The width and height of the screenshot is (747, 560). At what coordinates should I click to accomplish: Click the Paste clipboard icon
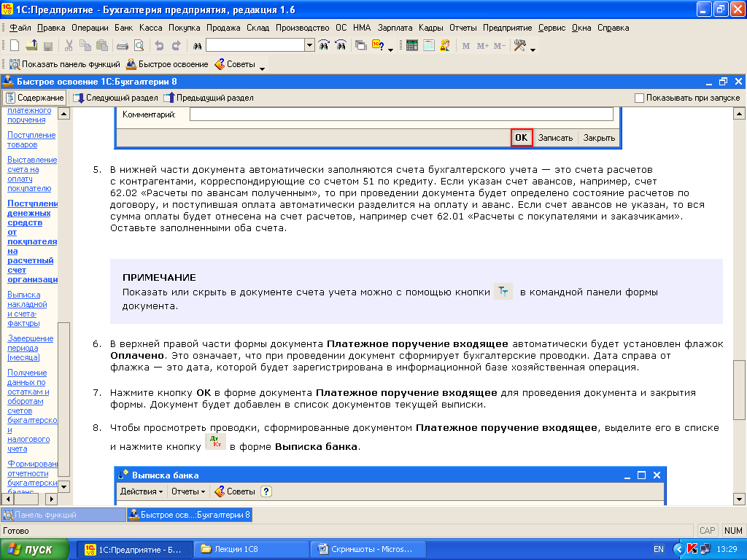(x=102, y=46)
